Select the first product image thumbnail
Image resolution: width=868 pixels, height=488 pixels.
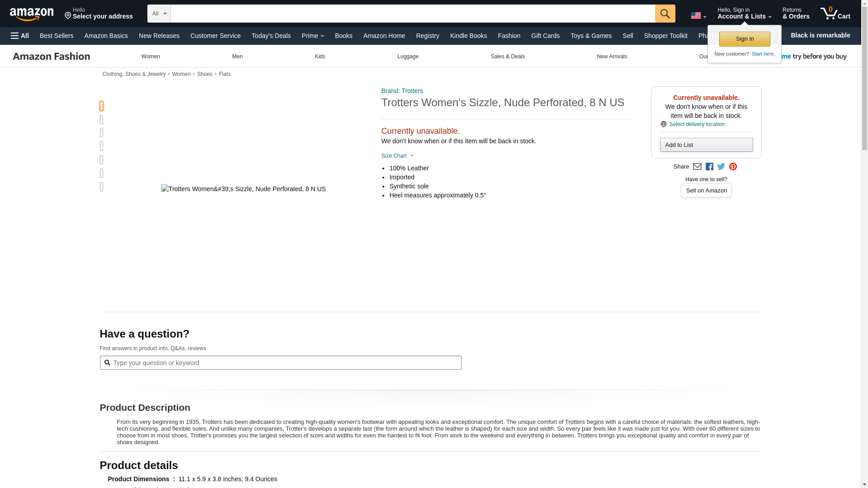click(x=102, y=106)
